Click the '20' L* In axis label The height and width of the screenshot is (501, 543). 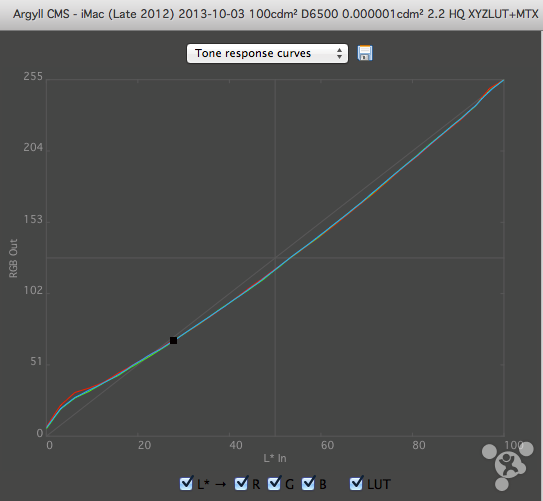tap(144, 445)
